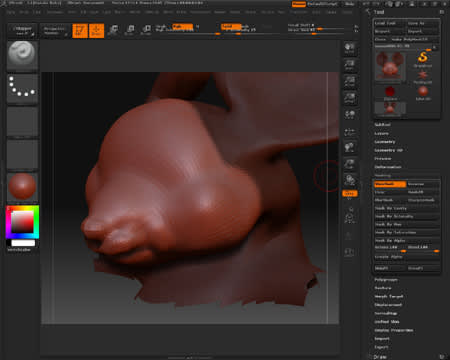Image resolution: width=450 pixels, height=360 pixels.
Task: Click Save As in Tool palette
Action: (423, 23)
